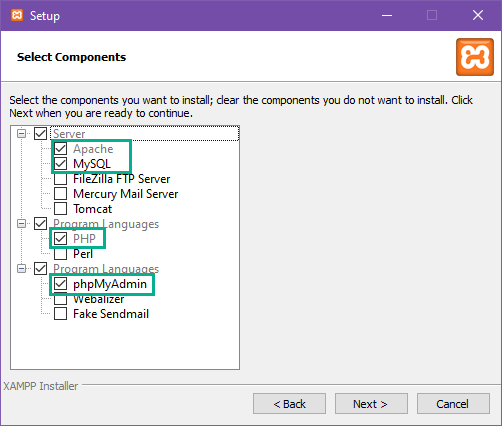This screenshot has height=426, width=502.
Task: Tick the Perl language checkbox
Action: coord(60,254)
